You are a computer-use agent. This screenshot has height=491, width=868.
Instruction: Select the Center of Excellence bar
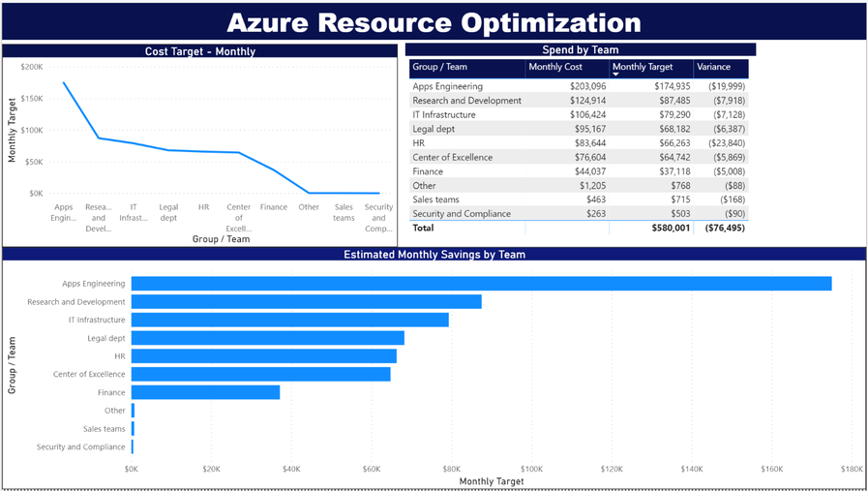point(260,374)
